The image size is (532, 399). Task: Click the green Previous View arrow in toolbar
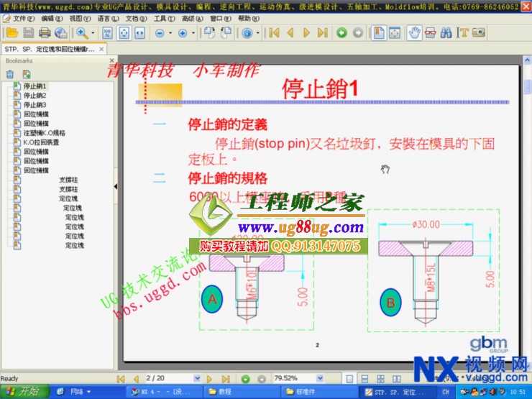pos(341,33)
